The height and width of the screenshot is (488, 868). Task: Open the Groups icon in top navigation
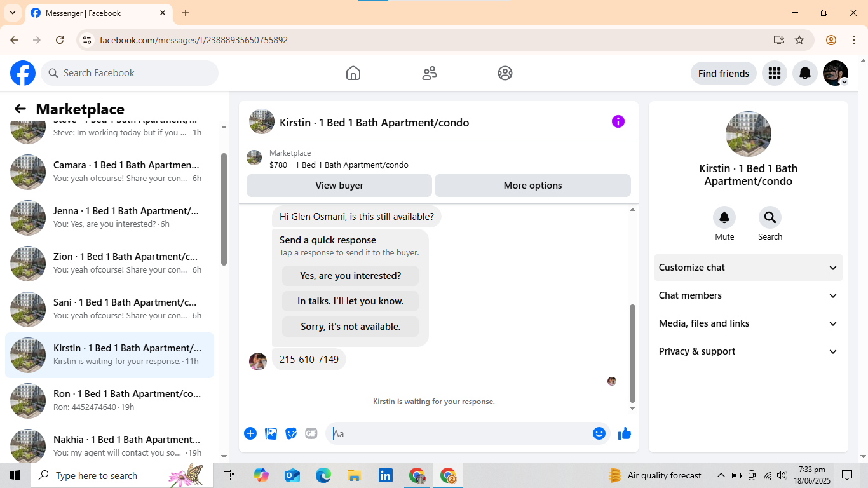tap(505, 73)
